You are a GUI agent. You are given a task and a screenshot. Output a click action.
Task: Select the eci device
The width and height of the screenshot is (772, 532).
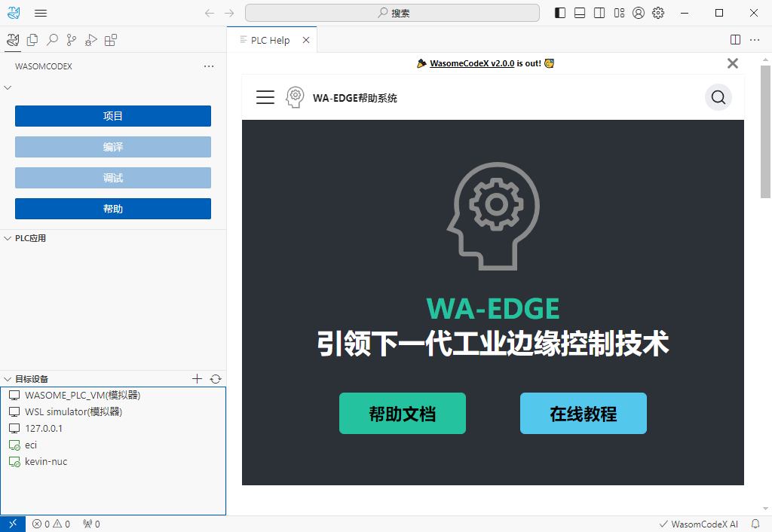[113, 445]
